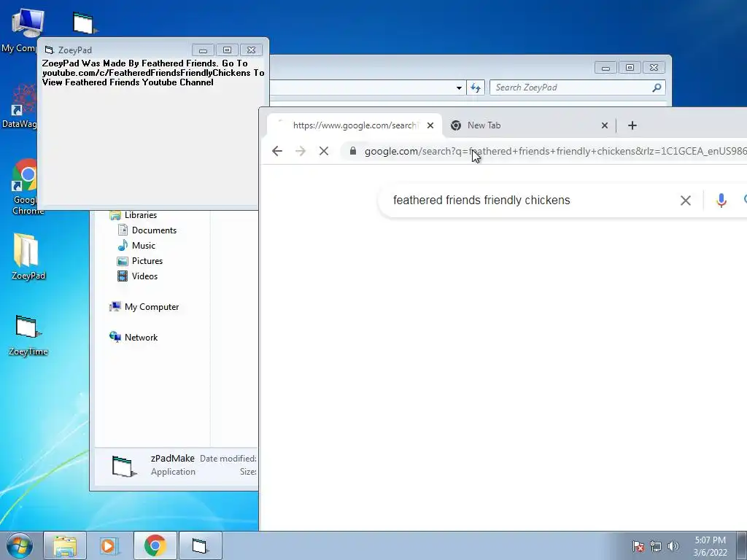Show the clock at 5:07 PM

coord(710,540)
